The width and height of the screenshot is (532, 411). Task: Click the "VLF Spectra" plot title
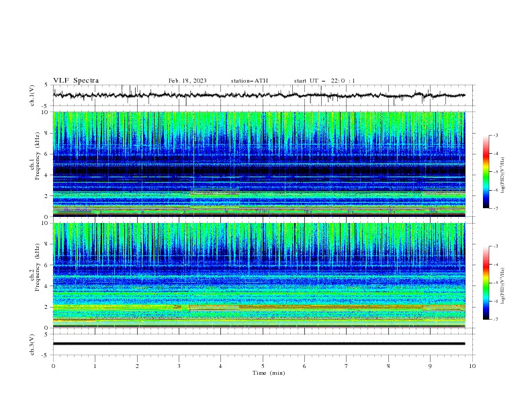coord(76,81)
